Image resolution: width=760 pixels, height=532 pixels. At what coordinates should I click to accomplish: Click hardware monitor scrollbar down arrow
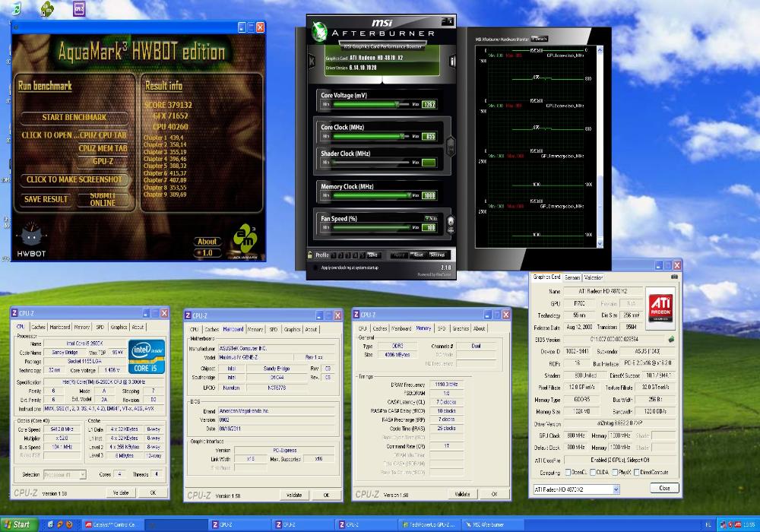click(x=600, y=244)
